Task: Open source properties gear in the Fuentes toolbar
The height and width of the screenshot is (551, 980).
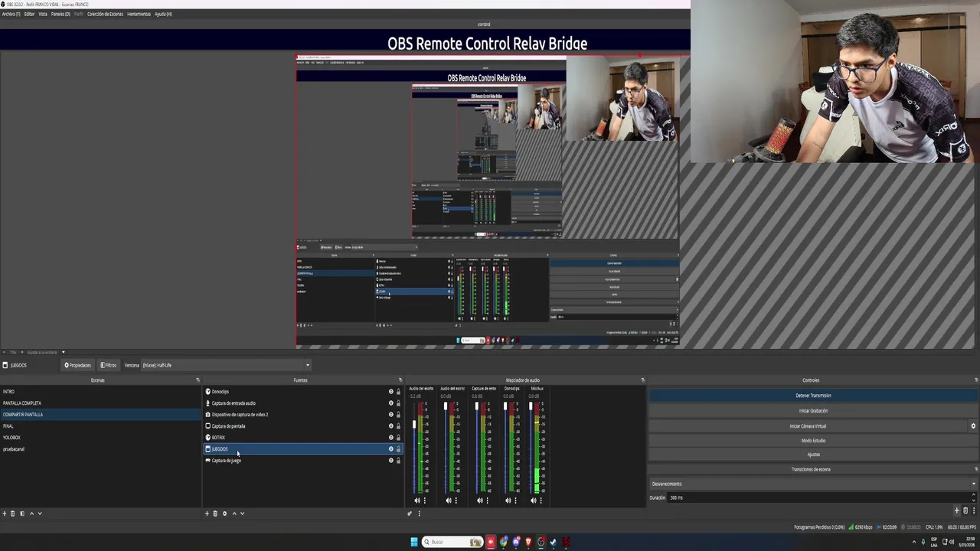Action: click(x=224, y=514)
